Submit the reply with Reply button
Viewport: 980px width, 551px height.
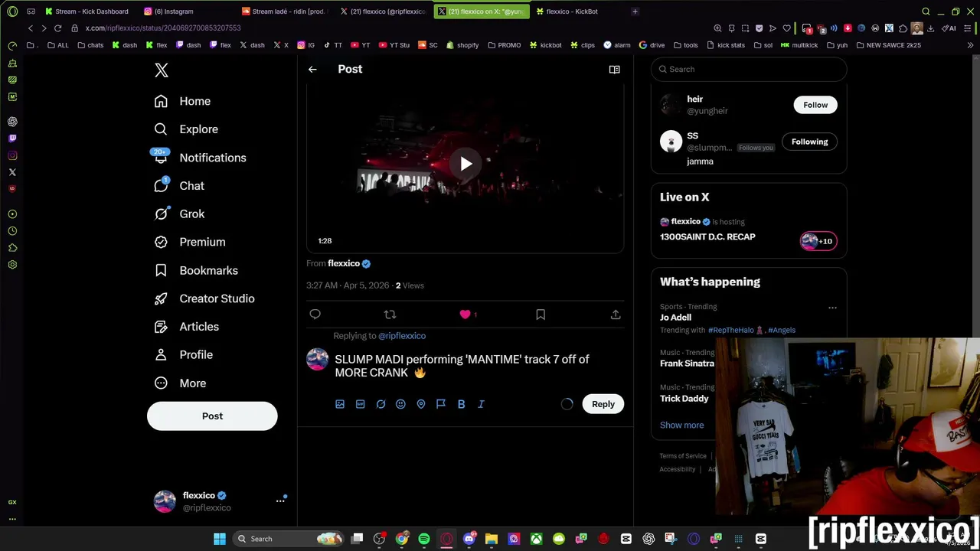coord(603,404)
